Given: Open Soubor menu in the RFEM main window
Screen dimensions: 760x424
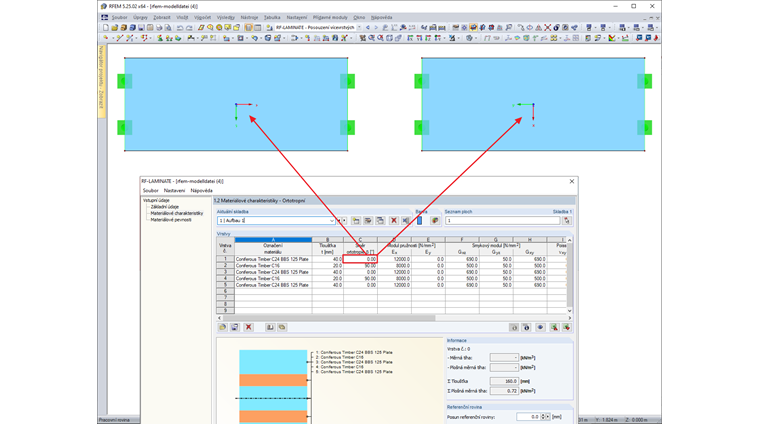Looking at the screenshot, I should 119,17.
